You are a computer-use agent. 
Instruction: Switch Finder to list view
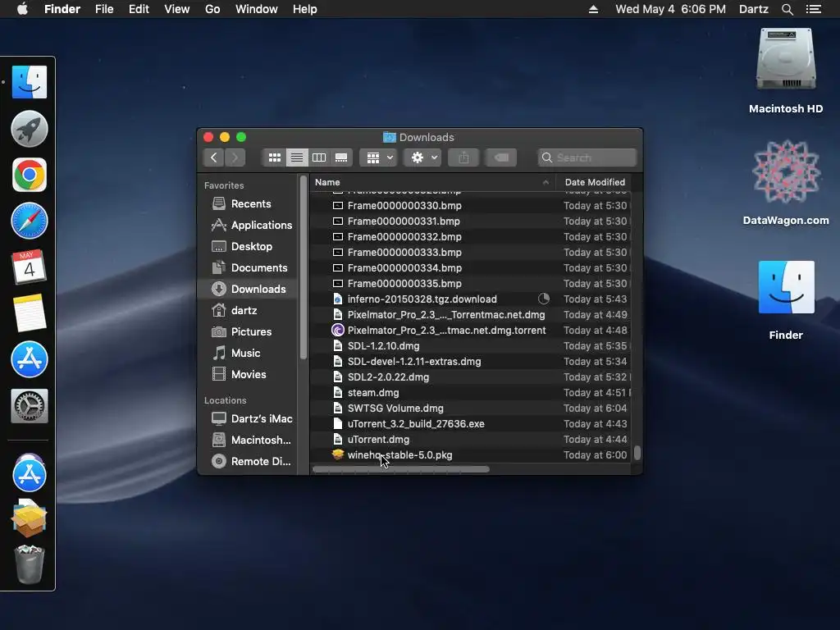pyautogui.click(x=297, y=157)
